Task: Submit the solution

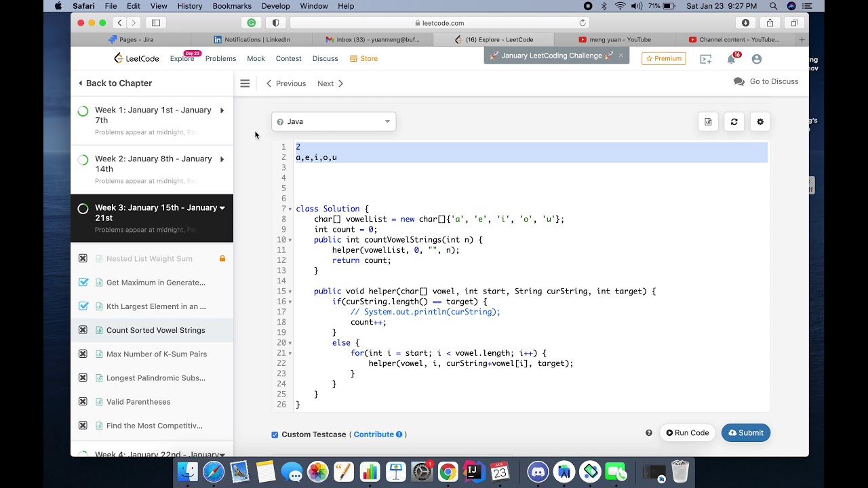Action: point(746,433)
